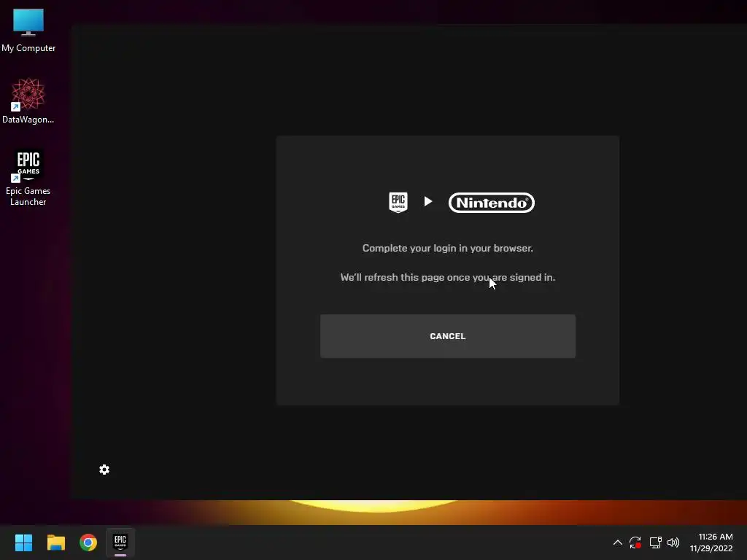Open File Explorer from the taskbar
This screenshot has width=747, height=560.
coord(56,542)
